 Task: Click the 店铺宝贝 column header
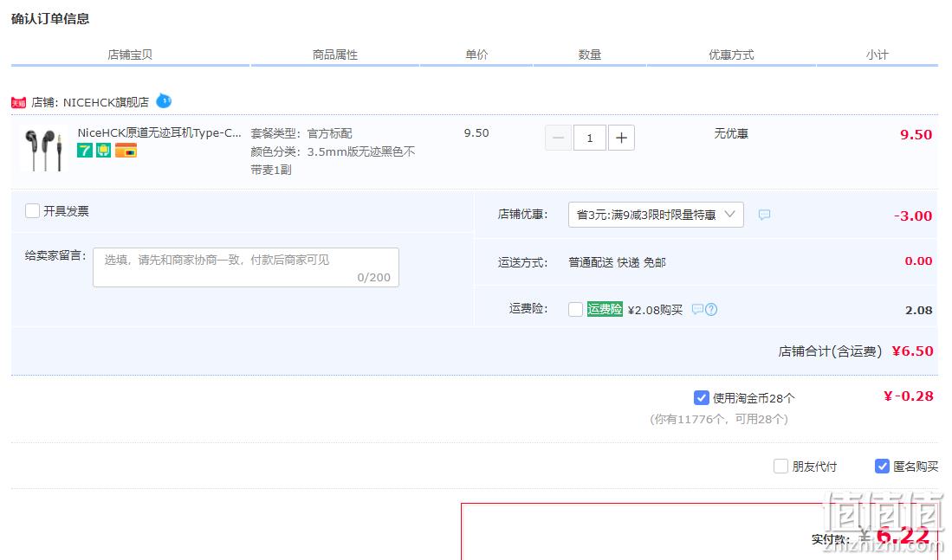click(130, 55)
